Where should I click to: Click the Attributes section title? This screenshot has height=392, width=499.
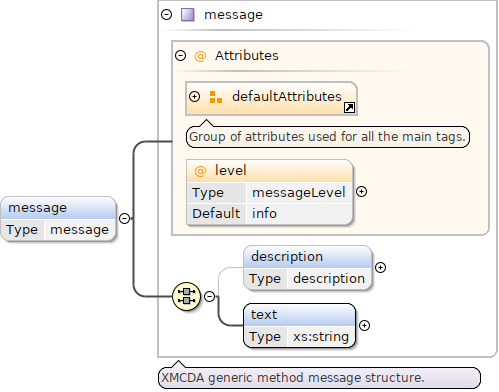(247, 56)
